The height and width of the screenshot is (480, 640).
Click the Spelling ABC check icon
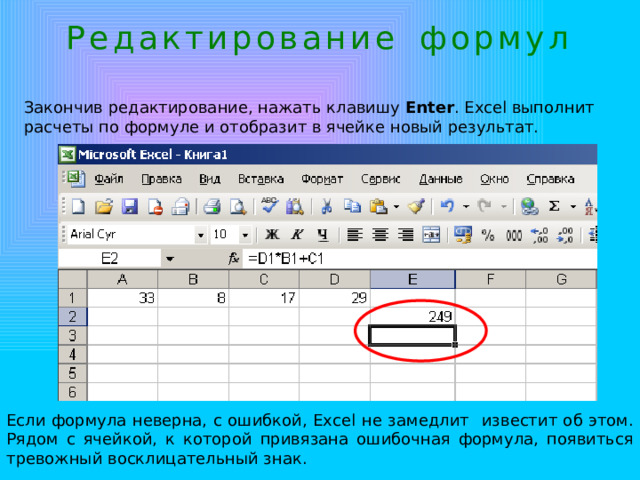tap(269, 206)
